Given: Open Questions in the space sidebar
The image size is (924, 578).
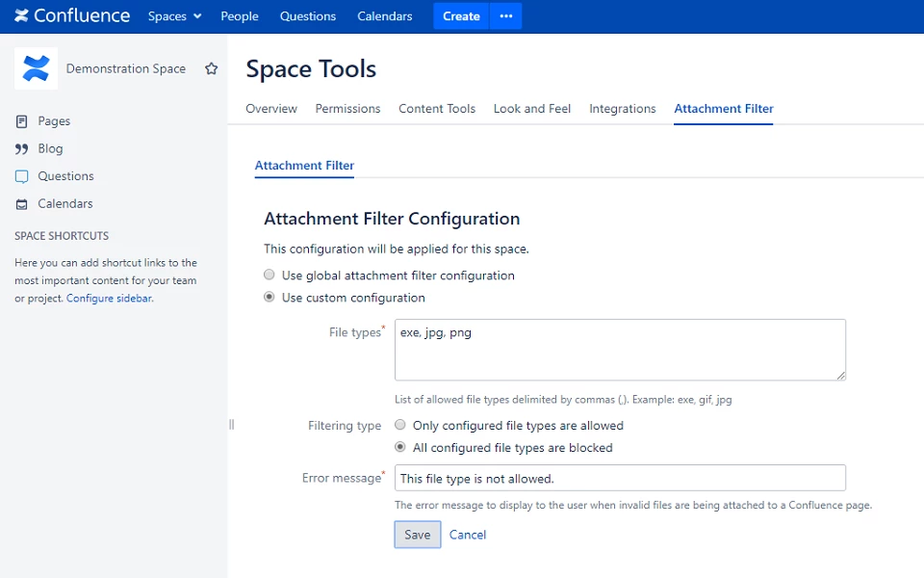Looking at the screenshot, I should pos(65,176).
